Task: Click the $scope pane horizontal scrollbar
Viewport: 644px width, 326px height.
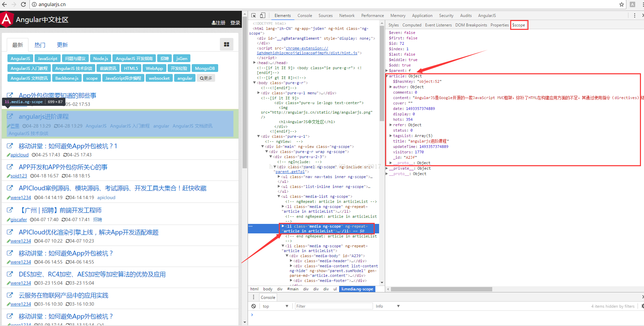Action: (441, 289)
